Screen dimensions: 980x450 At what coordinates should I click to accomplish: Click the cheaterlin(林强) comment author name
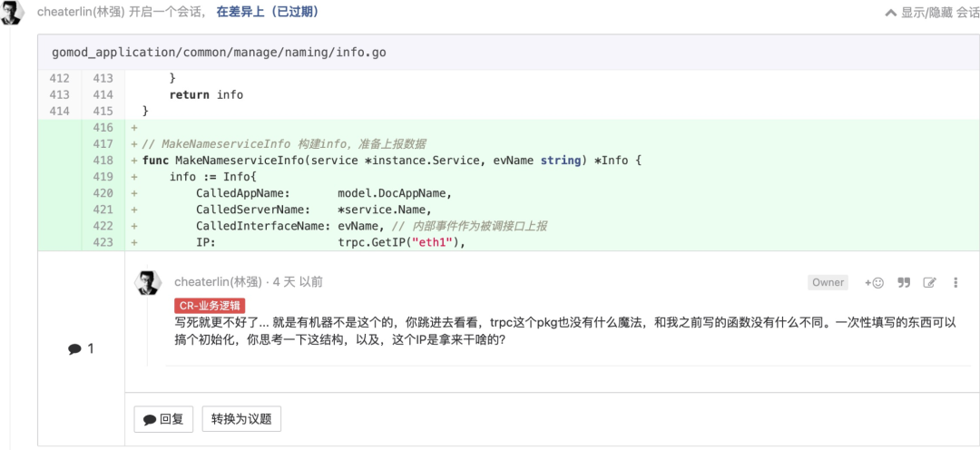[218, 282]
